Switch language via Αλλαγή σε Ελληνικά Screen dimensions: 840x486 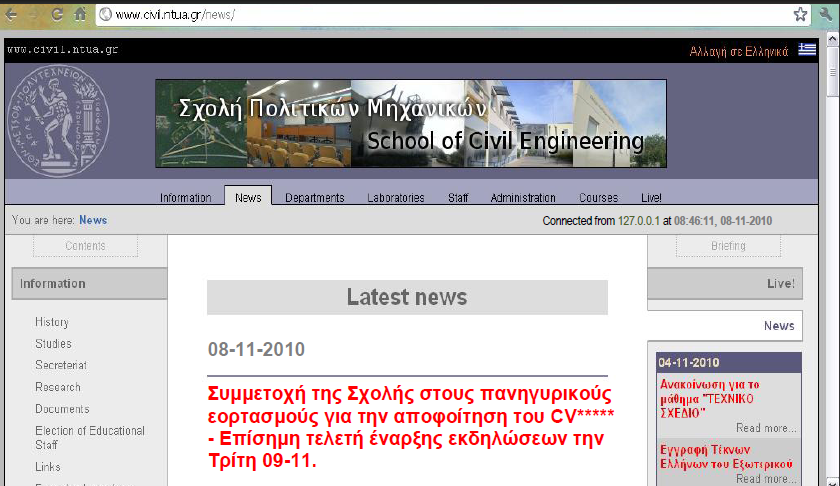[x=739, y=51]
